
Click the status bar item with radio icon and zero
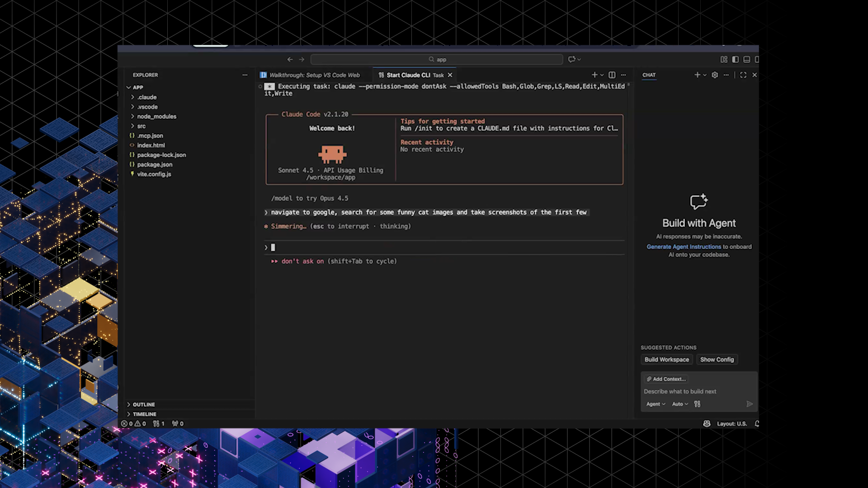tap(178, 423)
